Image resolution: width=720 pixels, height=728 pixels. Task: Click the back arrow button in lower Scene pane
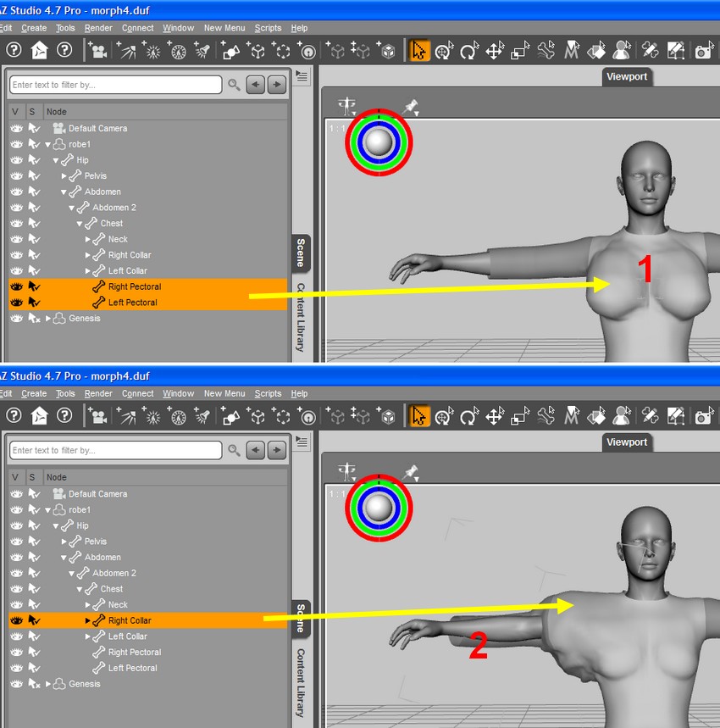256,450
